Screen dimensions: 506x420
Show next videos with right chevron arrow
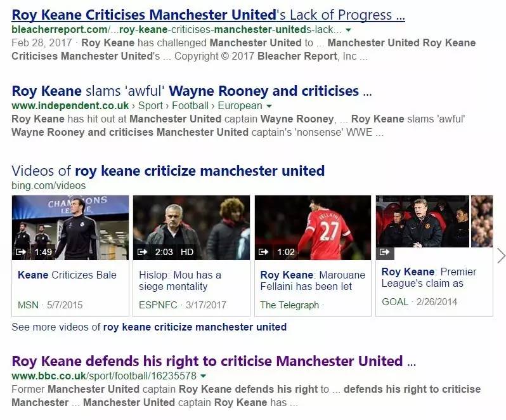click(501, 256)
